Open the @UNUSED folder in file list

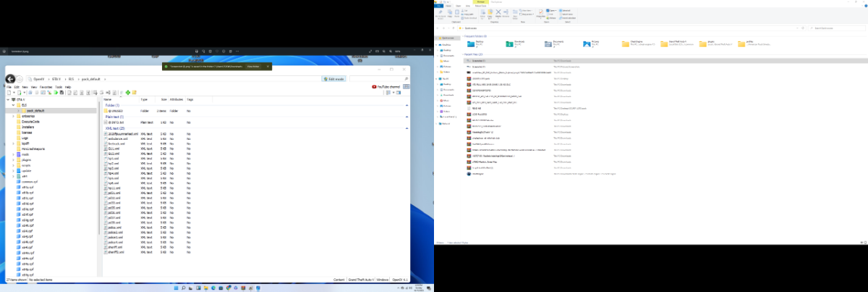pos(116,111)
